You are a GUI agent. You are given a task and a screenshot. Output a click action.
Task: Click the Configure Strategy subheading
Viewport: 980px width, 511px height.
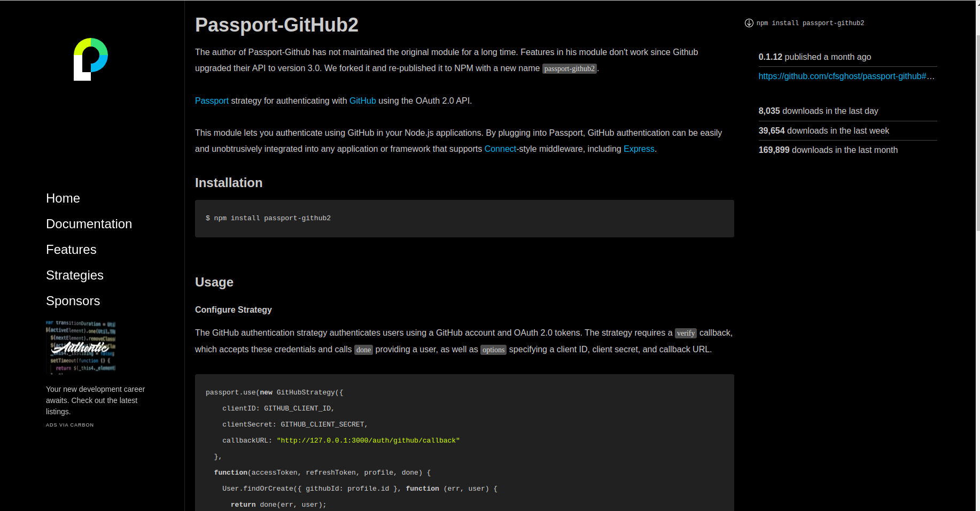[234, 309]
